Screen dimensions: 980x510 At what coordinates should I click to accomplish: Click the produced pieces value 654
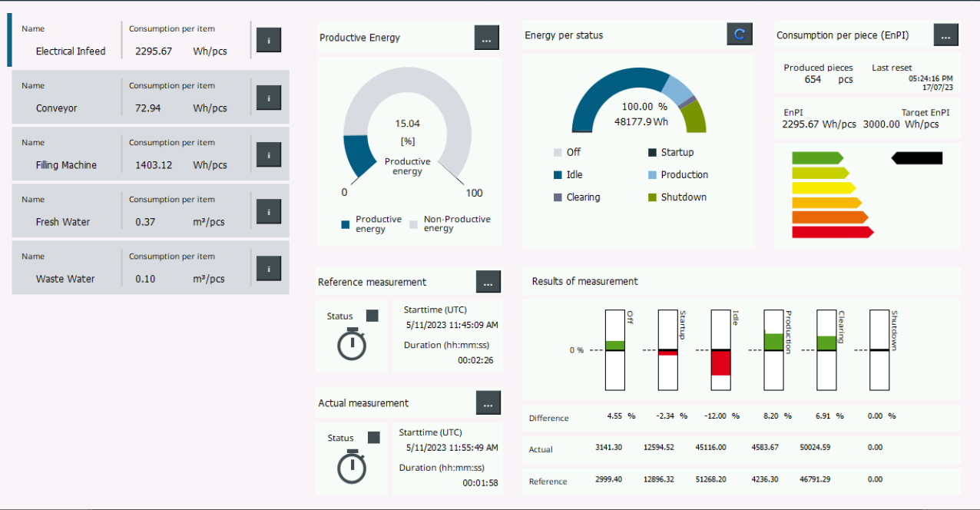point(813,79)
